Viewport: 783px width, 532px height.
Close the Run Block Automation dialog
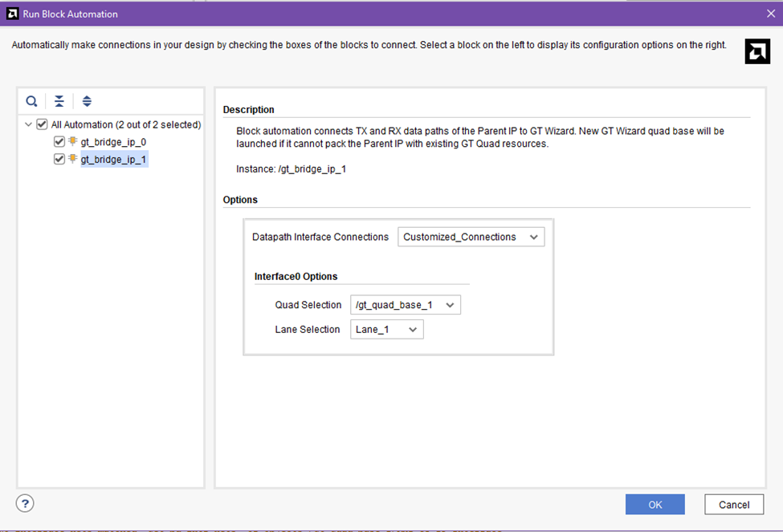[771, 14]
